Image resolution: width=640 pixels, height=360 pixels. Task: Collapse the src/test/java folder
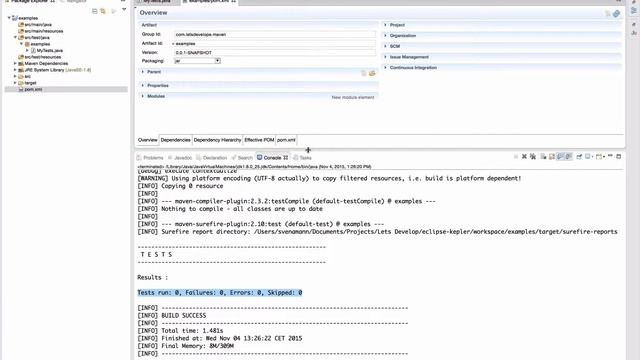(16, 38)
